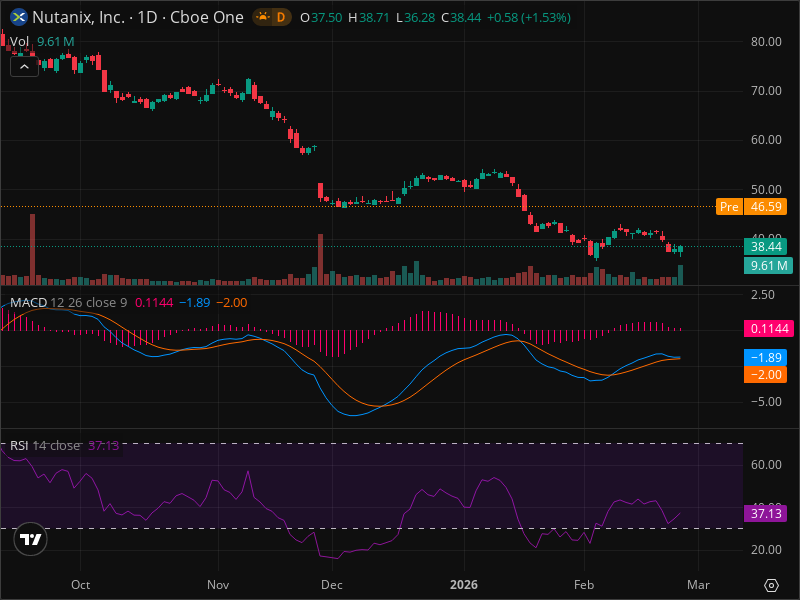Click the L36.28 low price value
This screenshot has height=600, width=800.
coord(415,17)
